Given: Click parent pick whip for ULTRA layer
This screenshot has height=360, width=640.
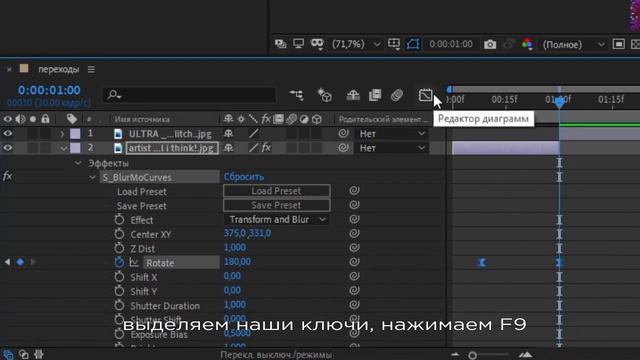Looking at the screenshot, I should 343,133.
